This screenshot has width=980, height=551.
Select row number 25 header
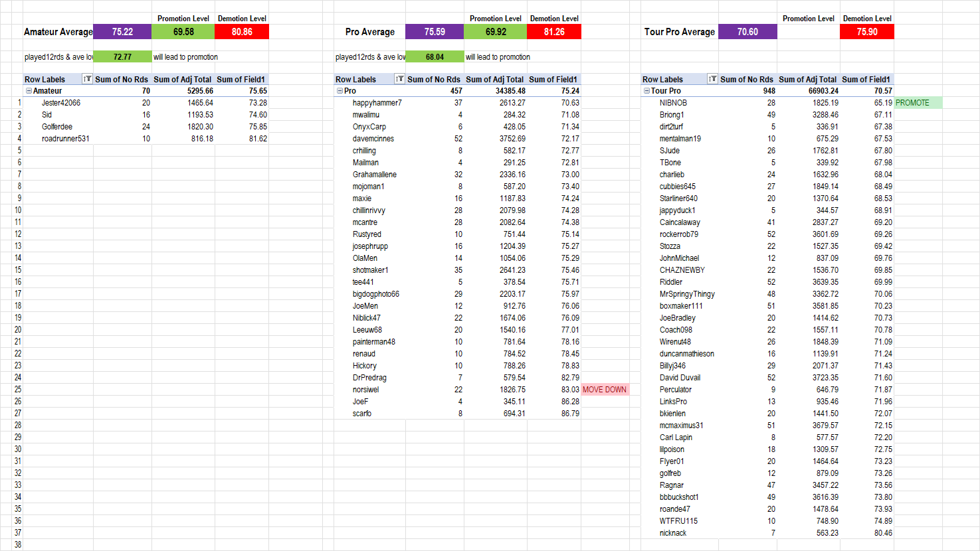tap(18, 390)
